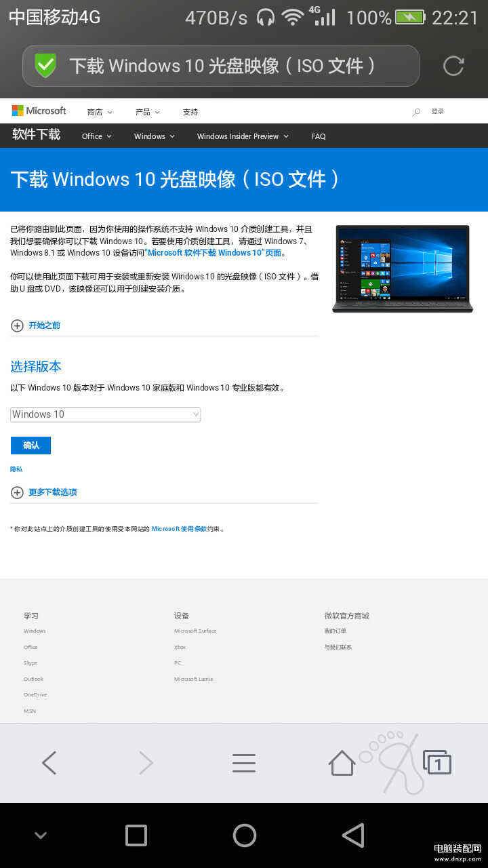Tap the browser forward arrow
This screenshot has width=488, height=868.
click(146, 763)
